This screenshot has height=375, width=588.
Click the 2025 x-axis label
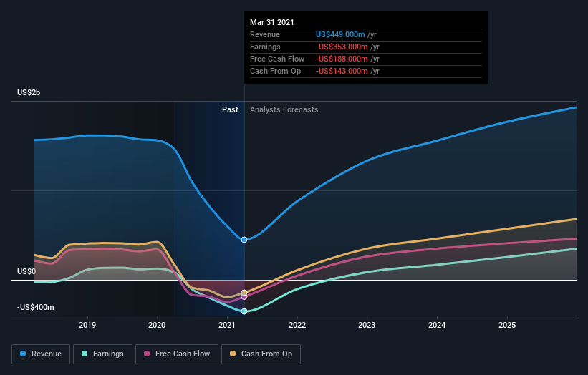click(x=507, y=325)
